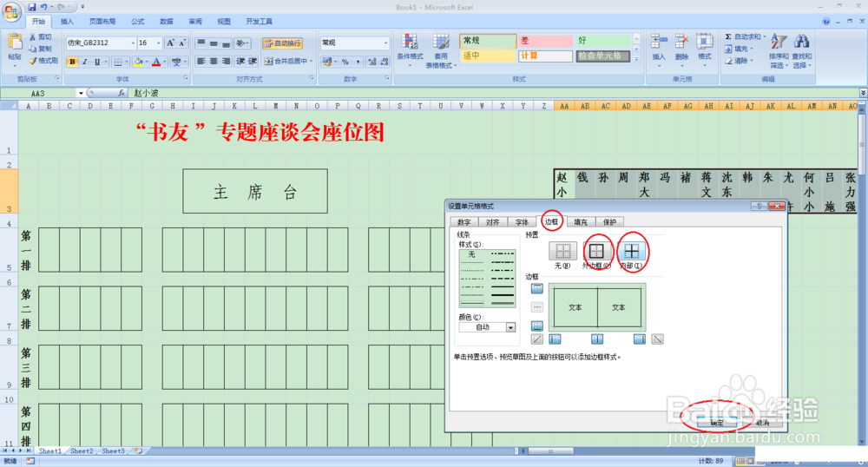Apply the 好 (Good) green cell style
This screenshot has height=467, width=868.
click(602, 41)
